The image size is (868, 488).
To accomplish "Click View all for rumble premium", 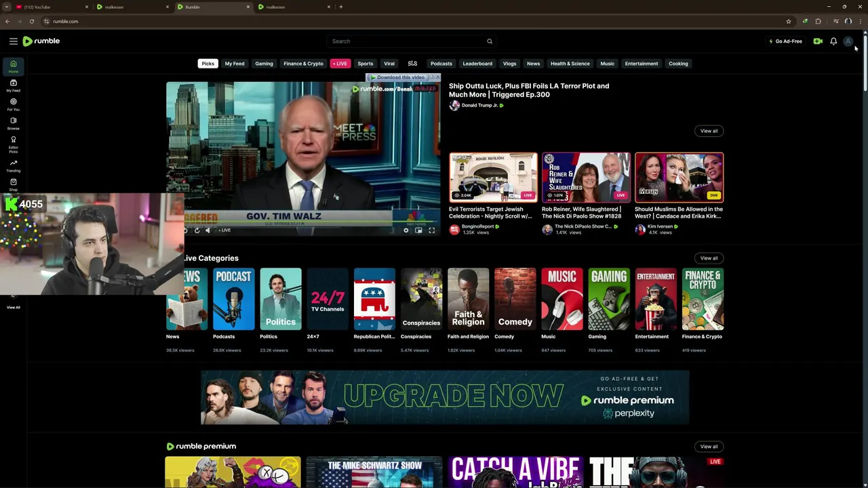I will pos(709,447).
